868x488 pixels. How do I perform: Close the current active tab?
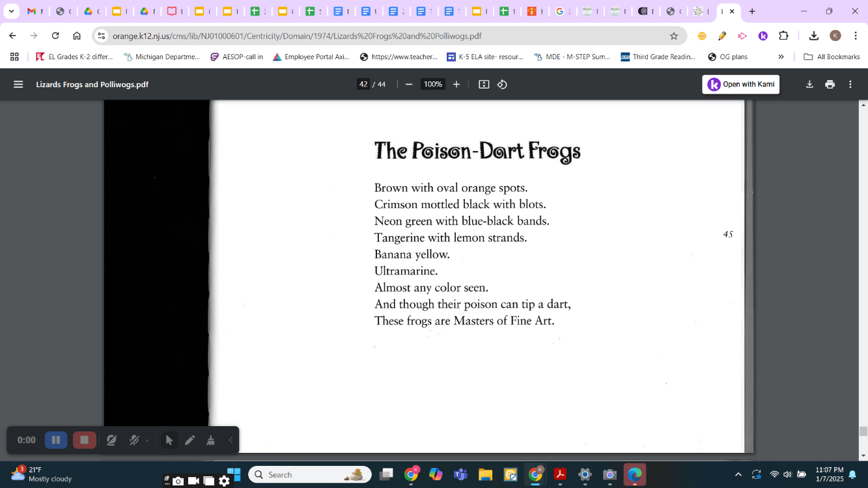(x=732, y=11)
